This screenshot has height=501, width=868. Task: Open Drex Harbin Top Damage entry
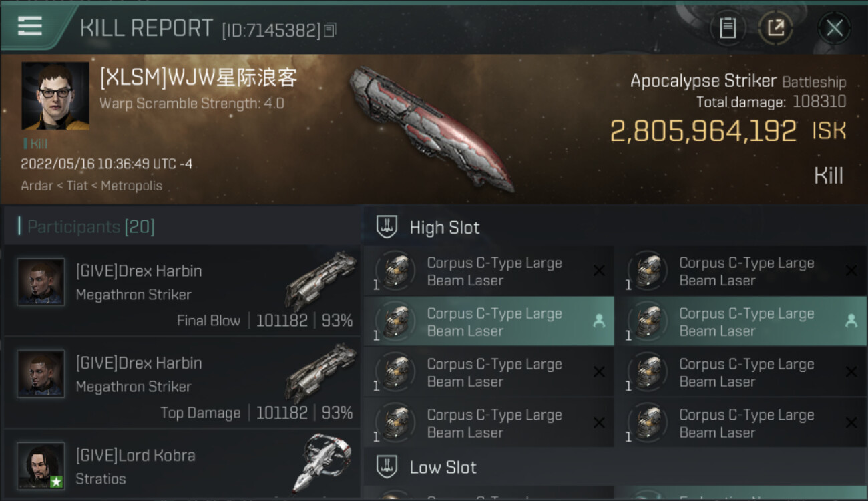pyautogui.click(x=182, y=383)
